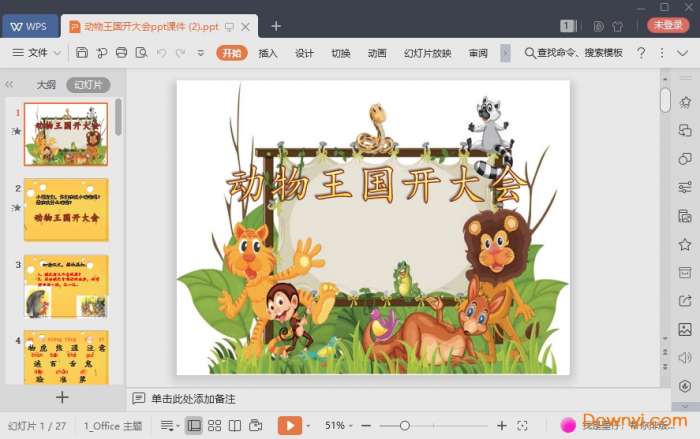Show more ribbon tabs arrow
The image size is (700, 439).
[505, 53]
